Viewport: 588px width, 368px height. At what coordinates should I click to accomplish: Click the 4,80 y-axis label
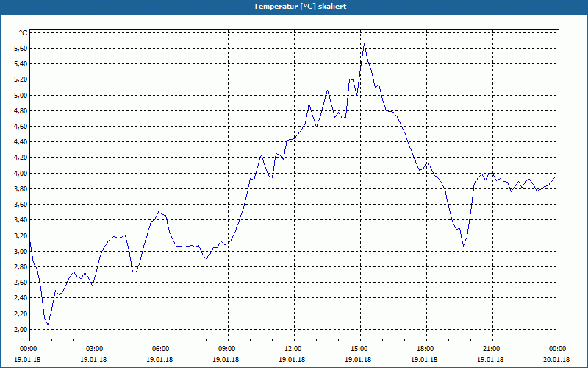(21, 111)
